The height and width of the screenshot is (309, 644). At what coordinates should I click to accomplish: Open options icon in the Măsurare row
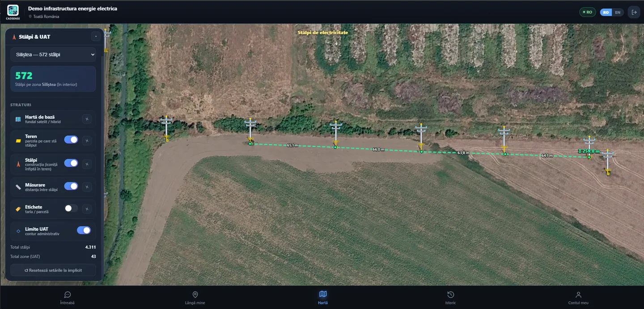click(87, 187)
